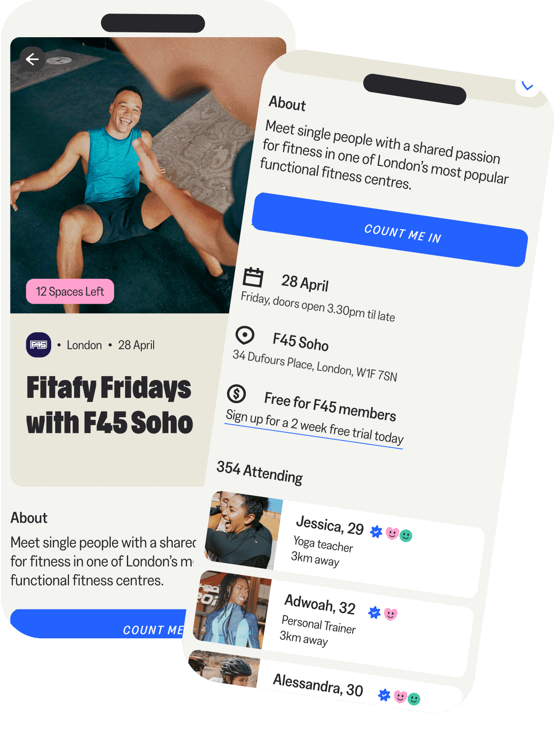Open Jessica's profile photo
The image size is (560, 739).
(244, 530)
